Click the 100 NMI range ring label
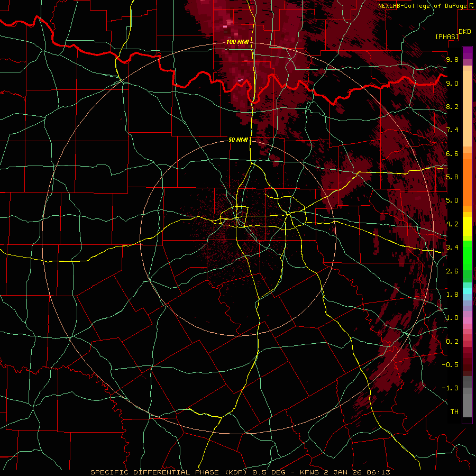The width and height of the screenshot is (476, 476). point(237,42)
